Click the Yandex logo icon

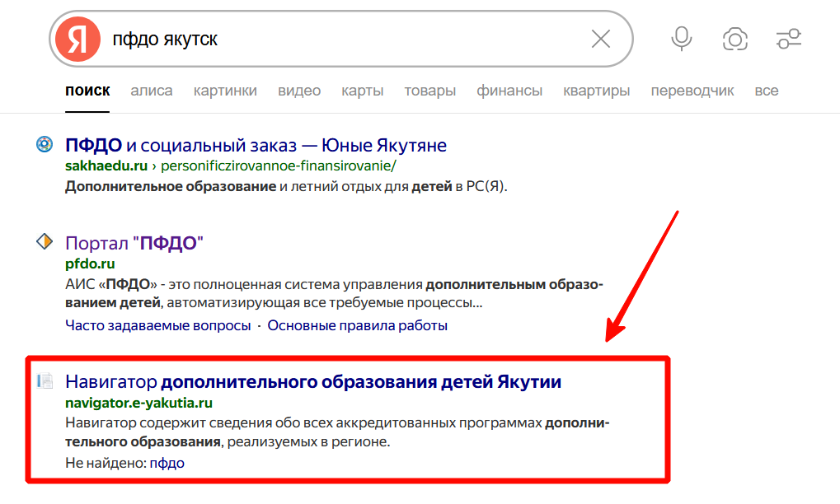click(x=77, y=39)
